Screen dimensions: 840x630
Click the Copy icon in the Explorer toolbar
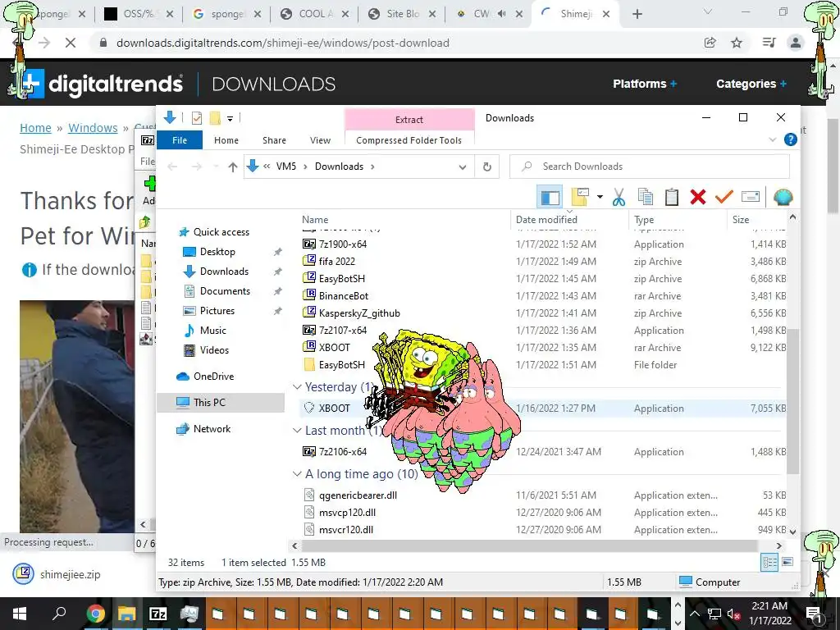645,197
